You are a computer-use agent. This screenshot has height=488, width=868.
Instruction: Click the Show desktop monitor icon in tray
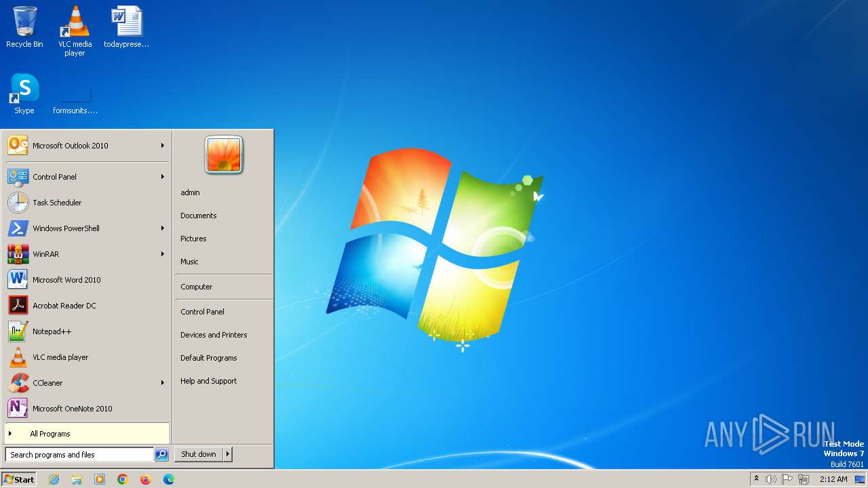pos(860,479)
